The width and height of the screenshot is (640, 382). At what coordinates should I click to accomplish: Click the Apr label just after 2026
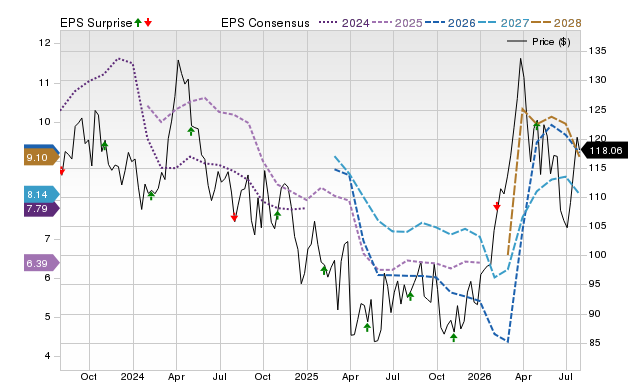[x=524, y=376]
